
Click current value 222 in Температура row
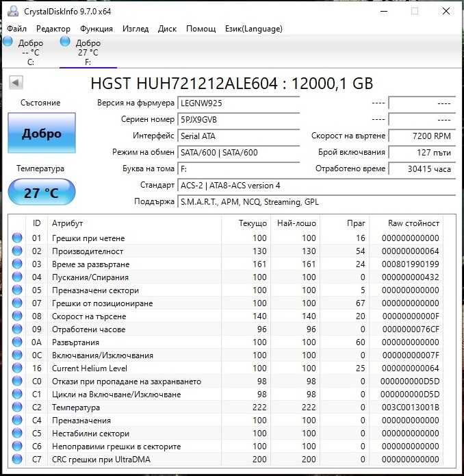click(x=259, y=408)
